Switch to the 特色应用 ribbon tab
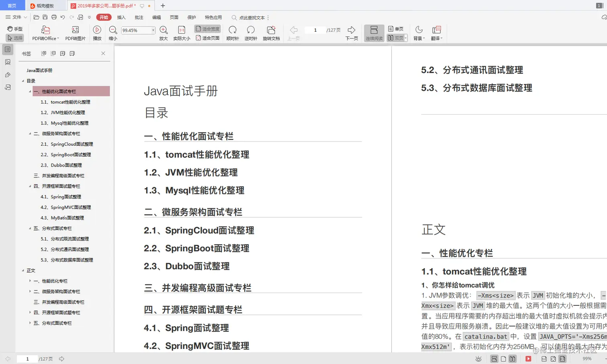 coord(213,17)
